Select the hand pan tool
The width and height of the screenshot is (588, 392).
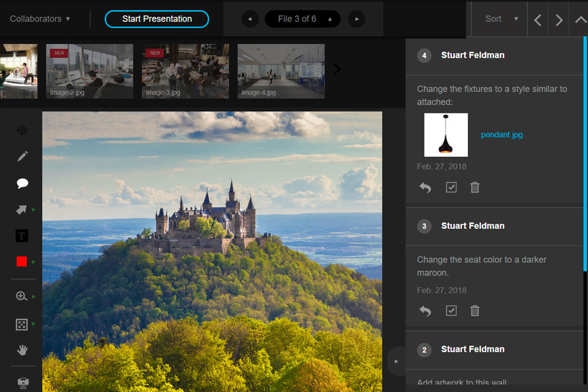point(22,350)
